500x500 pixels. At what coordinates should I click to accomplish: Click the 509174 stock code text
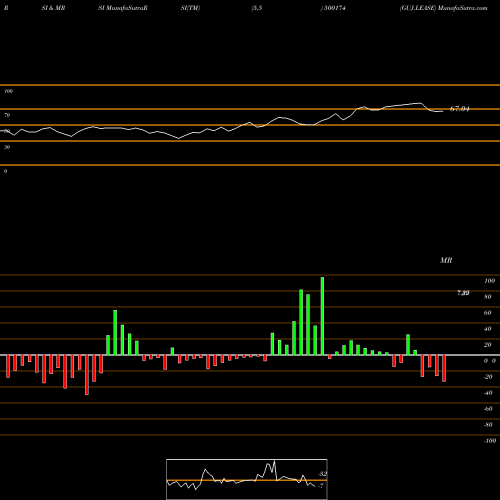pyautogui.click(x=334, y=8)
